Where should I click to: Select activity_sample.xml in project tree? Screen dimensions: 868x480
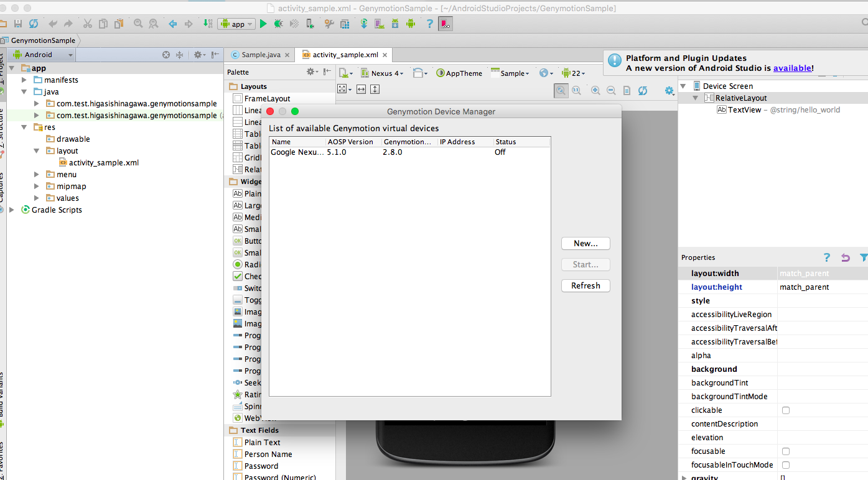99,163
